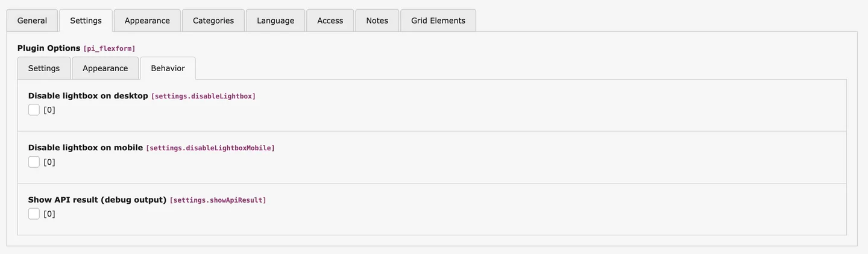Open the Access tab
The width and height of the screenshot is (868, 254).
(x=330, y=21)
